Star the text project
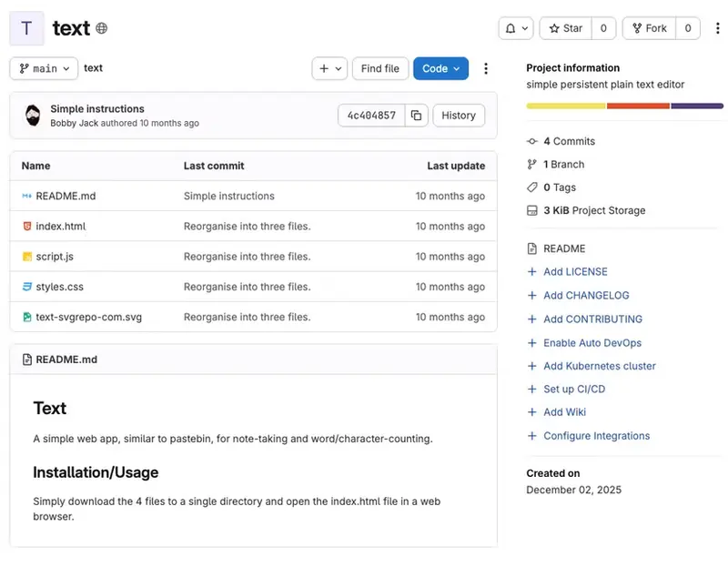The width and height of the screenshot is (728, 567). pyautogui.click(x=566, y=28)
